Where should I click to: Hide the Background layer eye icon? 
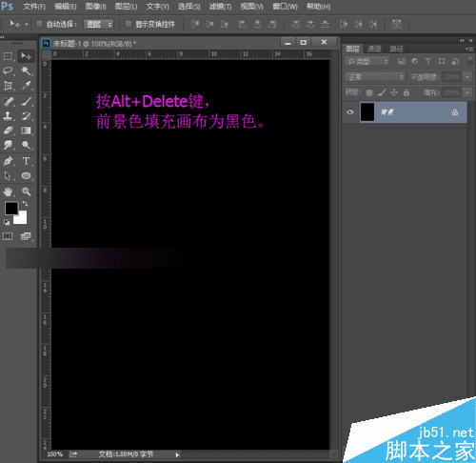(350, 111)
